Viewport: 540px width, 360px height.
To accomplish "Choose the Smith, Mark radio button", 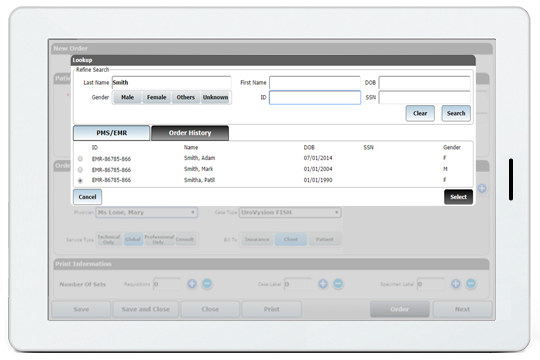I will 80,170.
